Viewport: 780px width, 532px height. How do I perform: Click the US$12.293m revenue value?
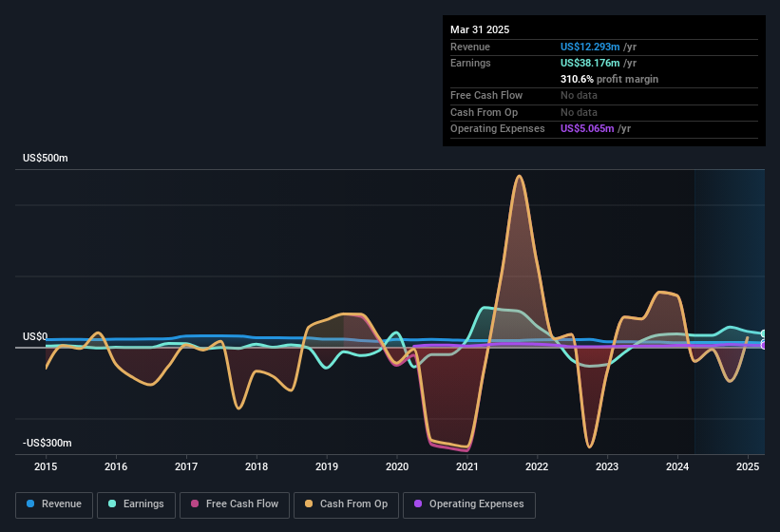pyautogui.click(x=590, y=47)
